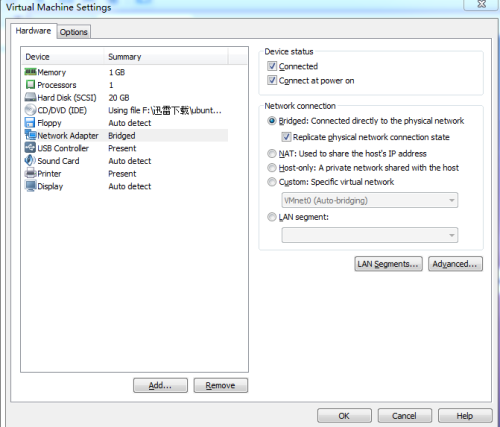Click Present summary for USB Controller

click(x=122, y=148)
